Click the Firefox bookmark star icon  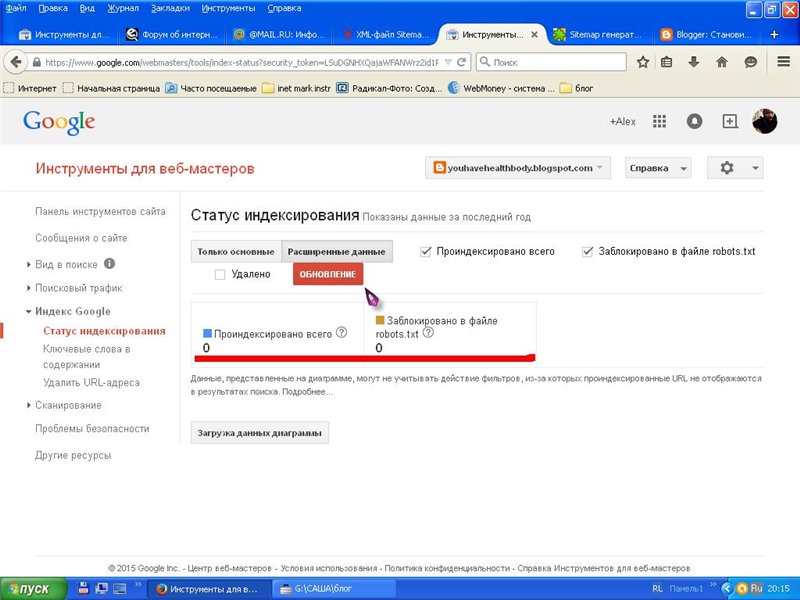[x=643, y=62]
